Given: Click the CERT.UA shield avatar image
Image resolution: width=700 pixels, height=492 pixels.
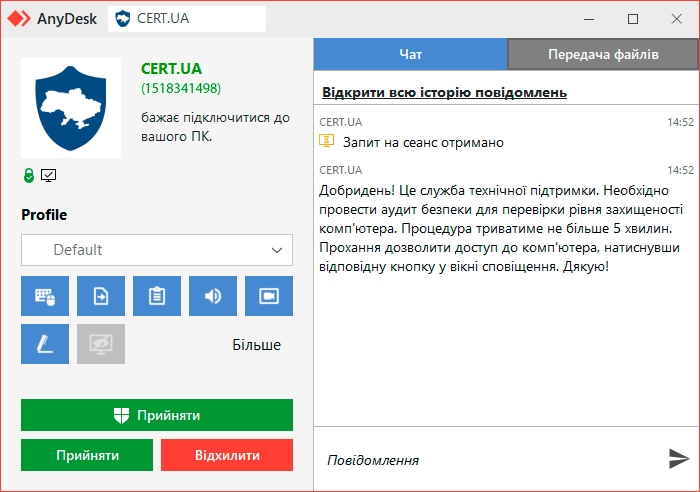Looking at the screenshot, I should click(71, 108).
